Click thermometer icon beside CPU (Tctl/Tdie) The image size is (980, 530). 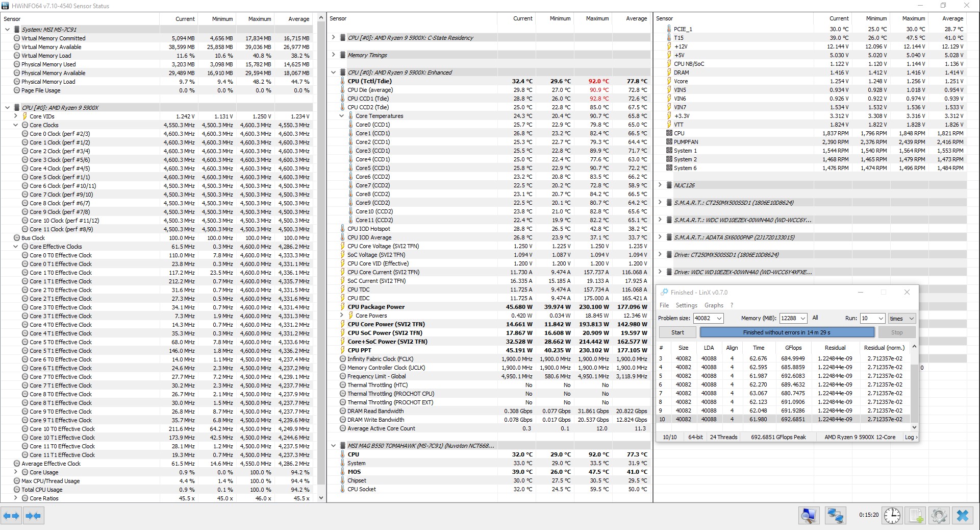[343, 81]
